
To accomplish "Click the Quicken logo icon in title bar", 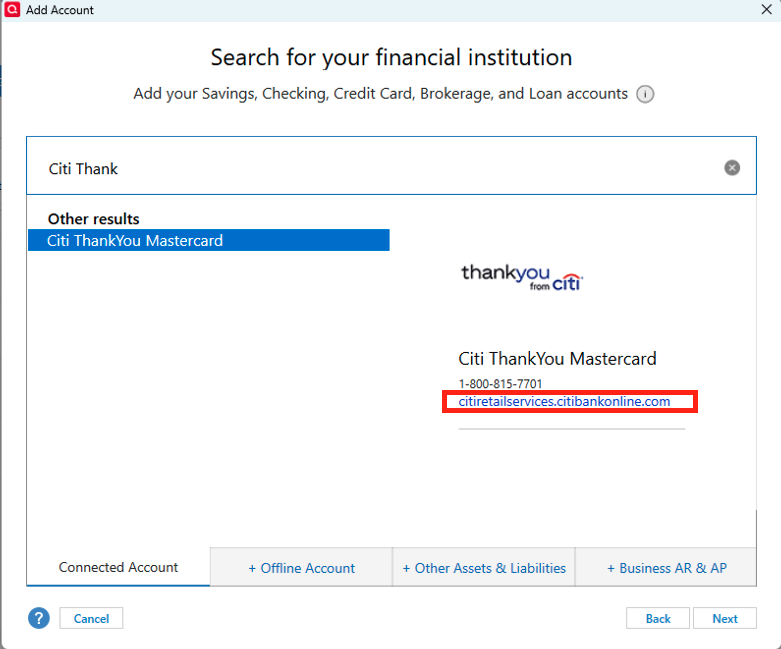I will pos(12,9).
